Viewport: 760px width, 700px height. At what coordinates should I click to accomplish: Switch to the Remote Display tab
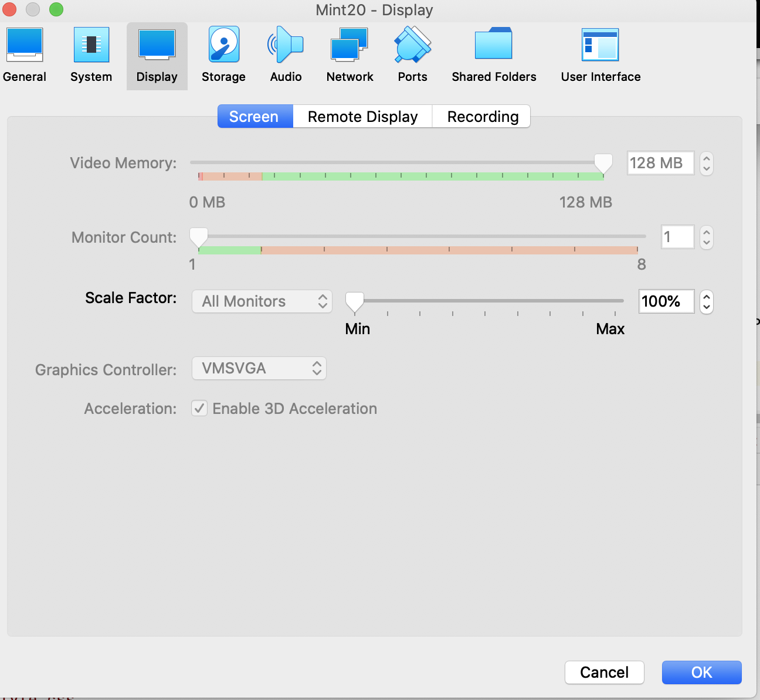(362, 116)
